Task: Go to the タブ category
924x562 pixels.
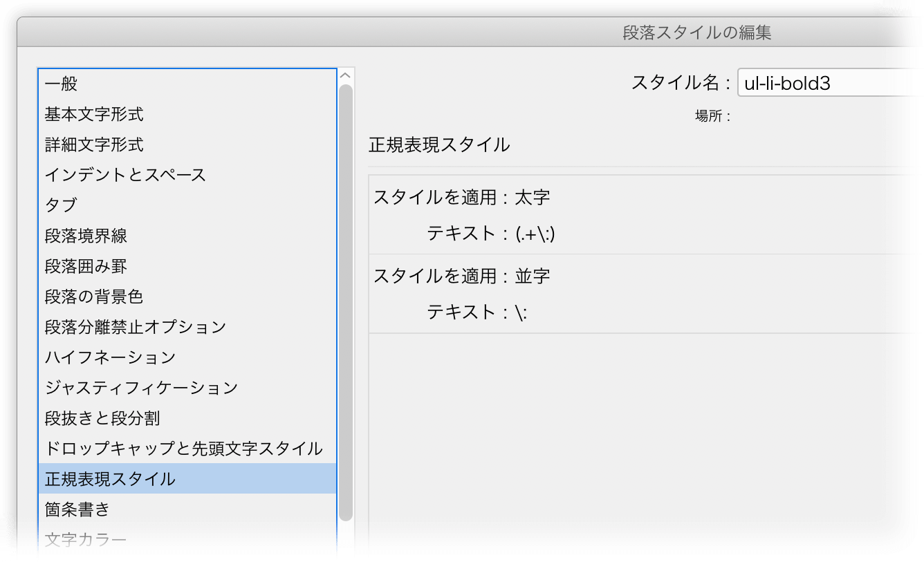Action: pyautogui.click(x=187, y=205)
